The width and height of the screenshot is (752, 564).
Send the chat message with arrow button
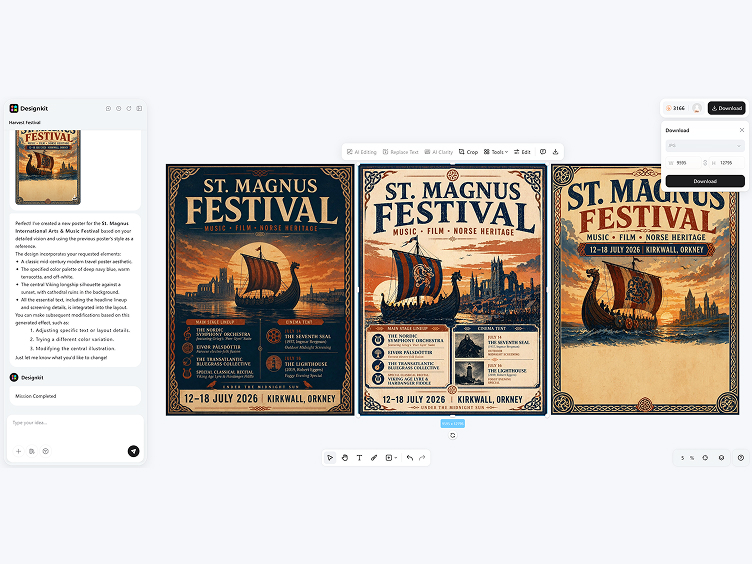(x=133, y=451)
